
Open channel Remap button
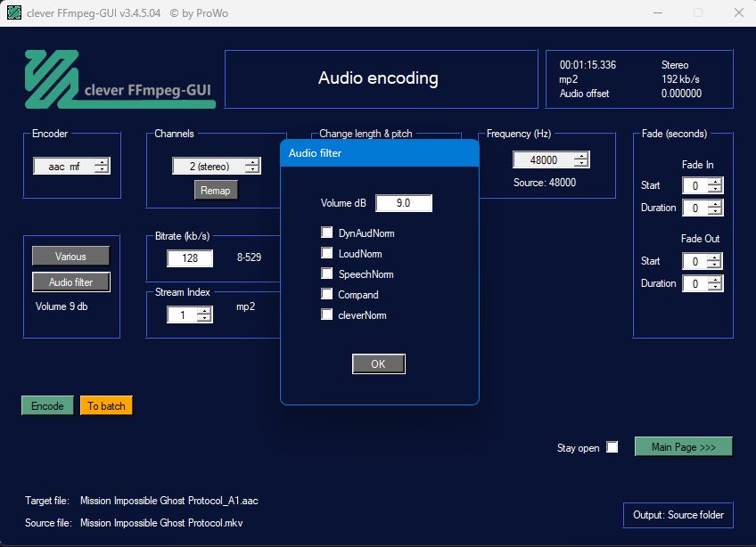216,191
